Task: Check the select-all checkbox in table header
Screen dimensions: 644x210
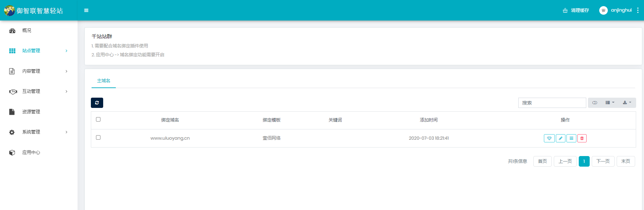Action: pyautogui.click(x=98, y=120)
